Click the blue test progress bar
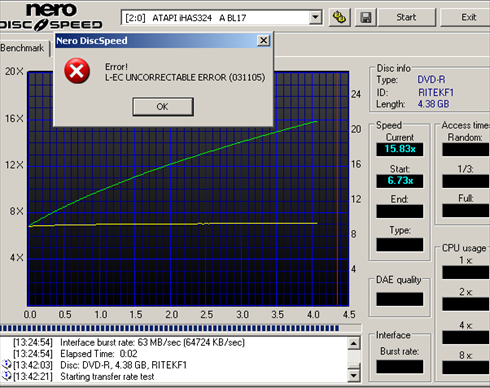The width and height of the screenshot is (490, 388). [169, 328]
